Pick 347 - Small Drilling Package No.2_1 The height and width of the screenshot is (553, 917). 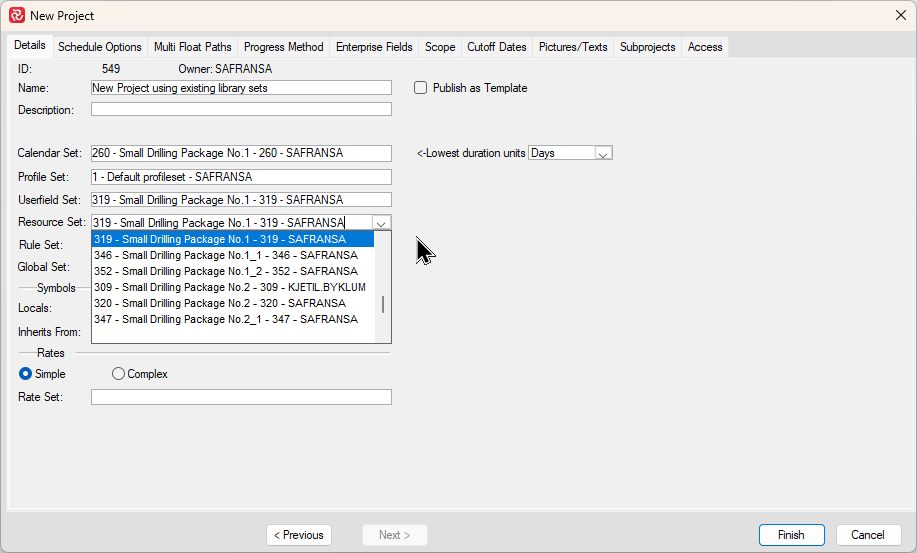pyautogui.click(x=225, y=319)
